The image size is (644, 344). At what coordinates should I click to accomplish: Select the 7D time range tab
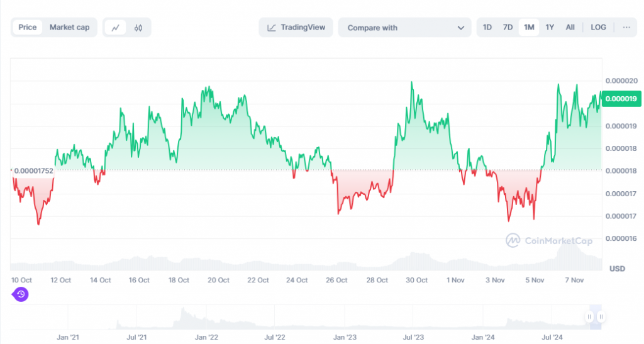508,27
